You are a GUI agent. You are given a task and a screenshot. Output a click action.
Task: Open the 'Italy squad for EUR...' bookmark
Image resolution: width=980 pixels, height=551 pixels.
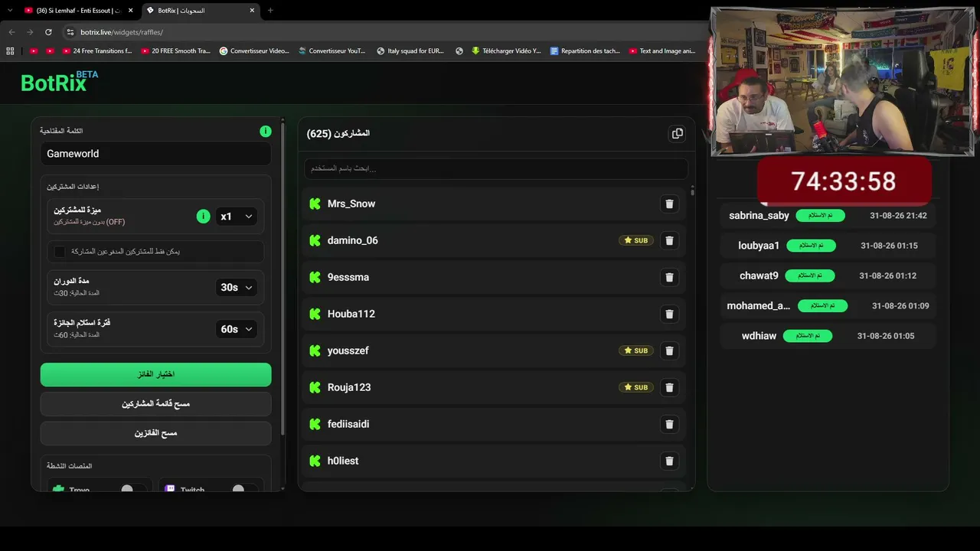(410, 51)
